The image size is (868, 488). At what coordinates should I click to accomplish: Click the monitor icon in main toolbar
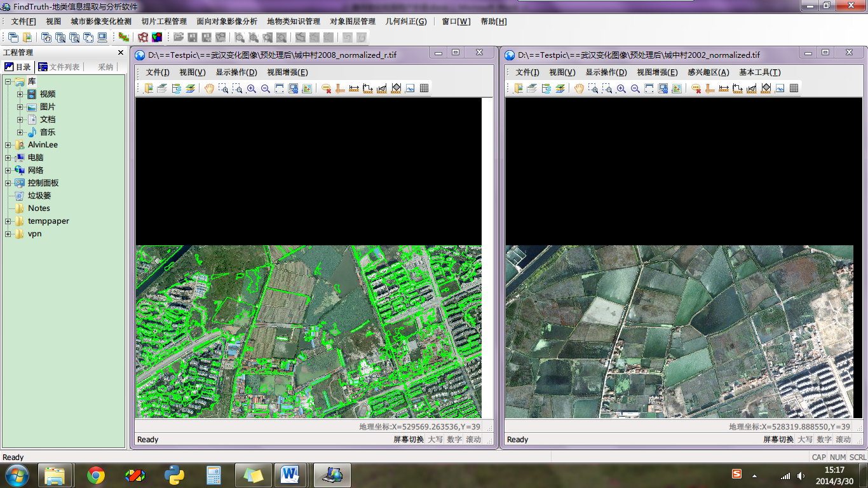pyautogui.click(x=102, y=37)
